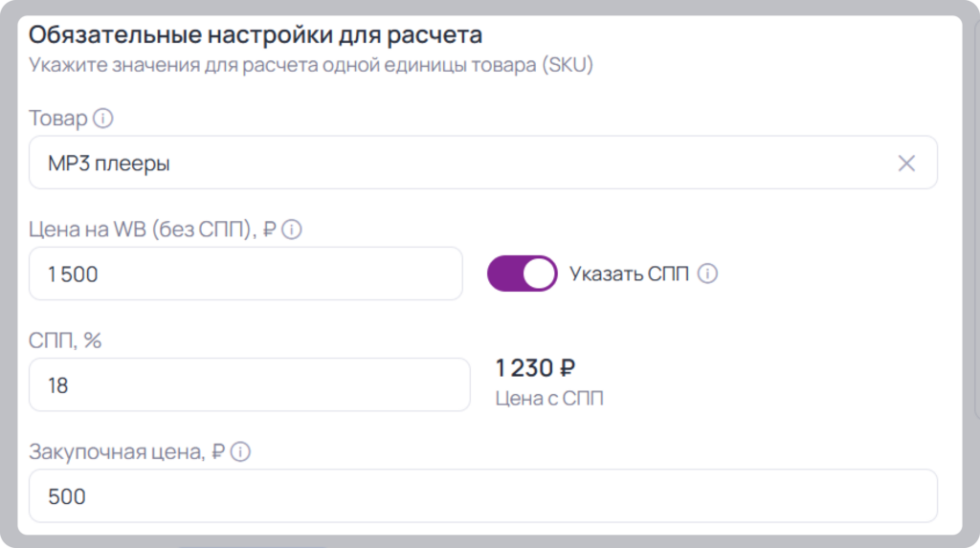Viewport: 980px width, 548px height.
Task: Focus the СПП percent field showing 18
Action: [x=250, y=384]
